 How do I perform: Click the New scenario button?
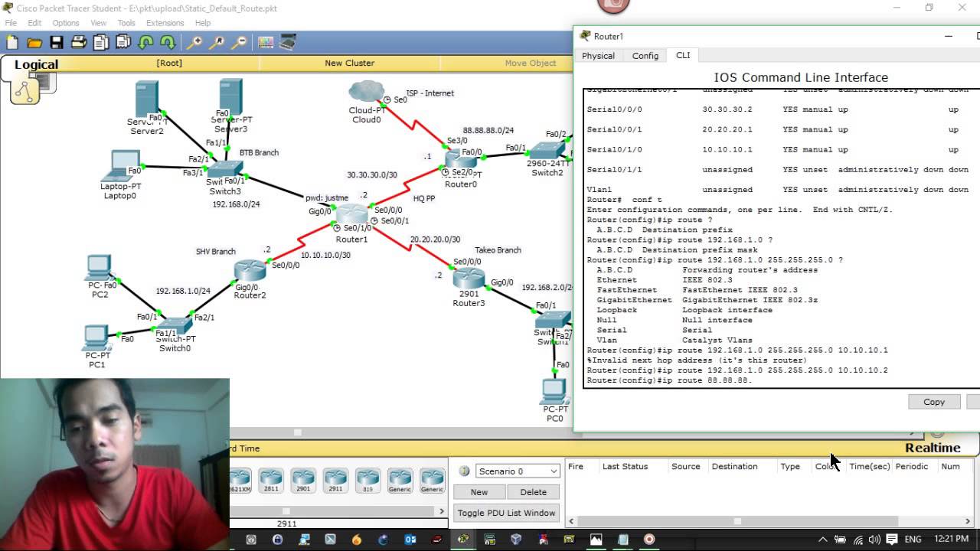click(479, 492)
